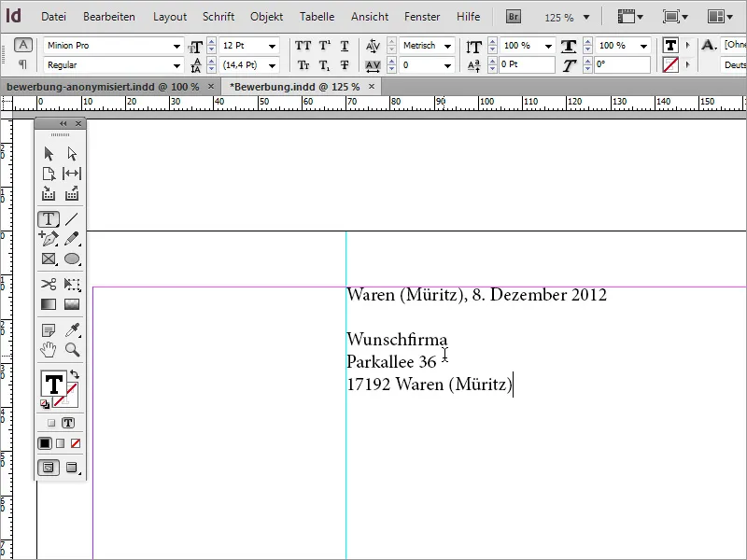Screen dimensions: 747x560
Task: Switch to character formatting controls
Action: 22,45
